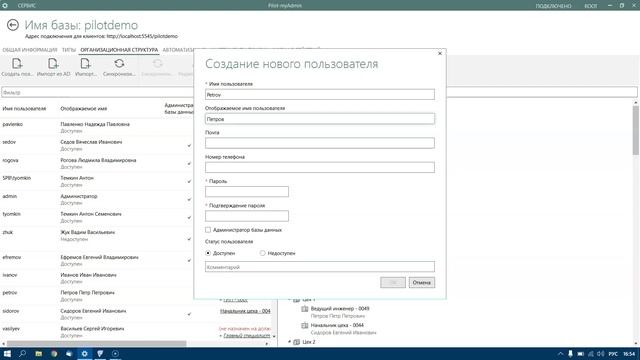Toggle database admin checkmark for efremov row

189,260
